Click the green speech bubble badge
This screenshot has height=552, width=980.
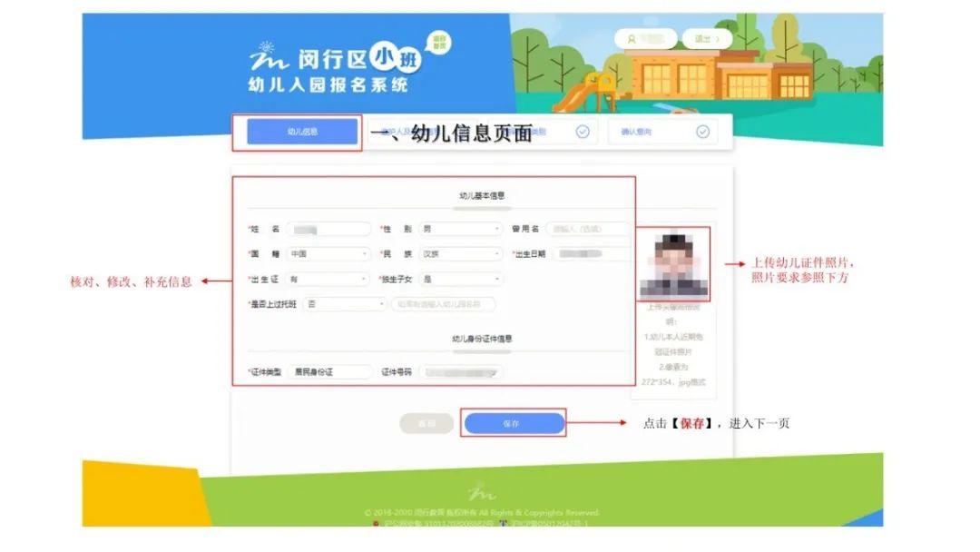click(x=439, y=43)
